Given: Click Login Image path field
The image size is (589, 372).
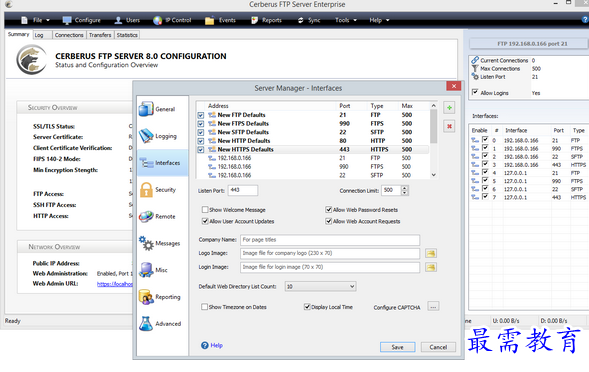Looking at the screenshot, I should point(330,268).
